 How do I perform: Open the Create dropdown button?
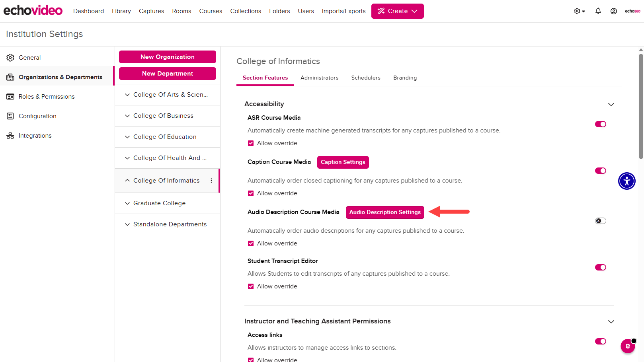coord(397,11)
